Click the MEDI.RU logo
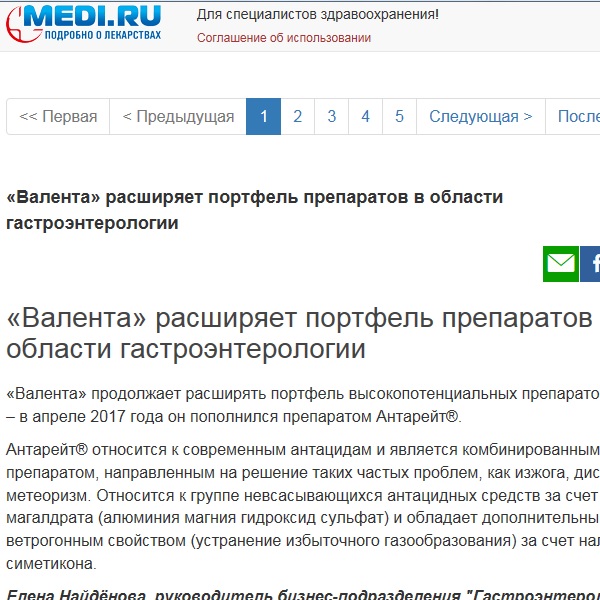 click(x=83, y=23)
